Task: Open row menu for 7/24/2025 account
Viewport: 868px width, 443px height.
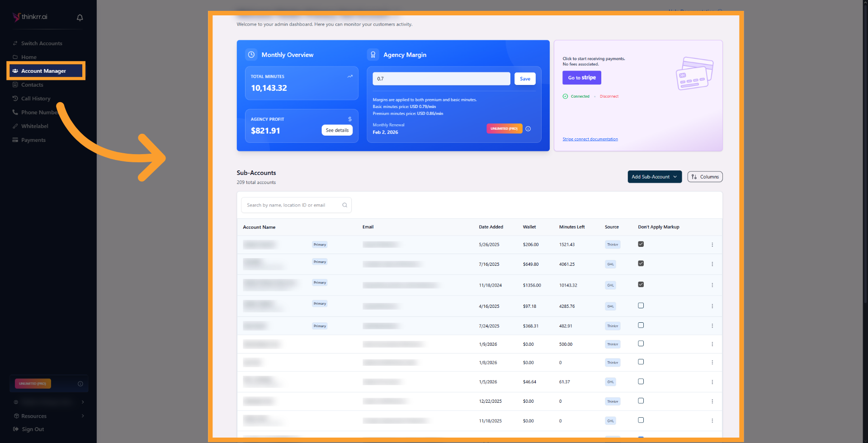Action: click(712, 326)
